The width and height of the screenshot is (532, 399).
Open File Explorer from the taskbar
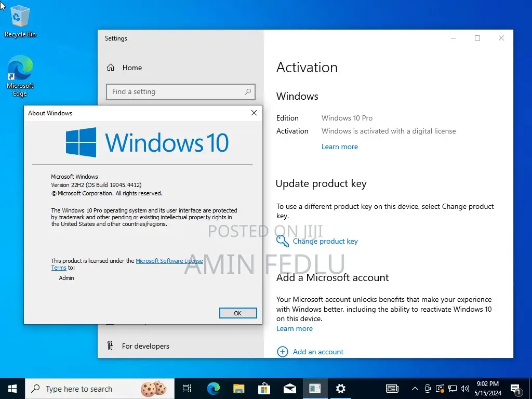[x=238, y=389]
